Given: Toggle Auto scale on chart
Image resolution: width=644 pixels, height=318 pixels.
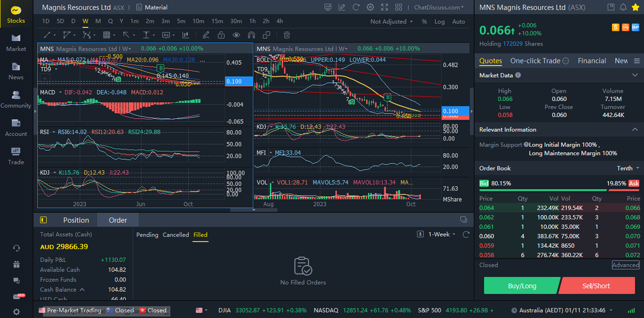Looking at the screenshot, I should point(459,21).
